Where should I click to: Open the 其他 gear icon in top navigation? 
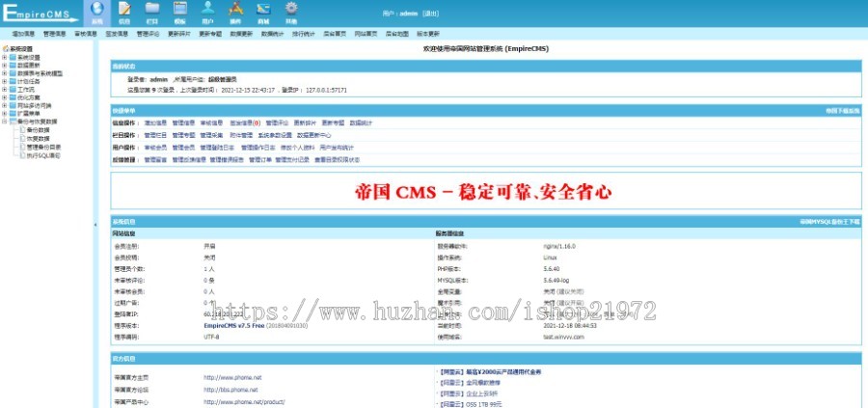(x=291, y=9)
